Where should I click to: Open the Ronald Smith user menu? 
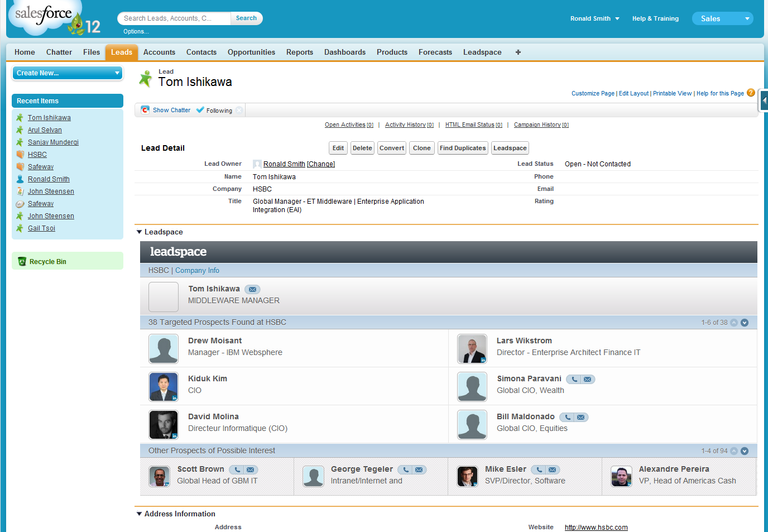tap(595, 18)
